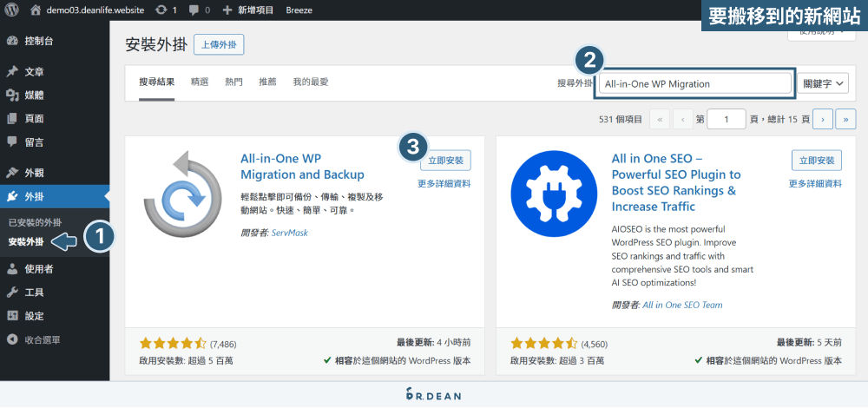Go to next page of results
Viewport: 868px width, 408px height.
(823, 119)
